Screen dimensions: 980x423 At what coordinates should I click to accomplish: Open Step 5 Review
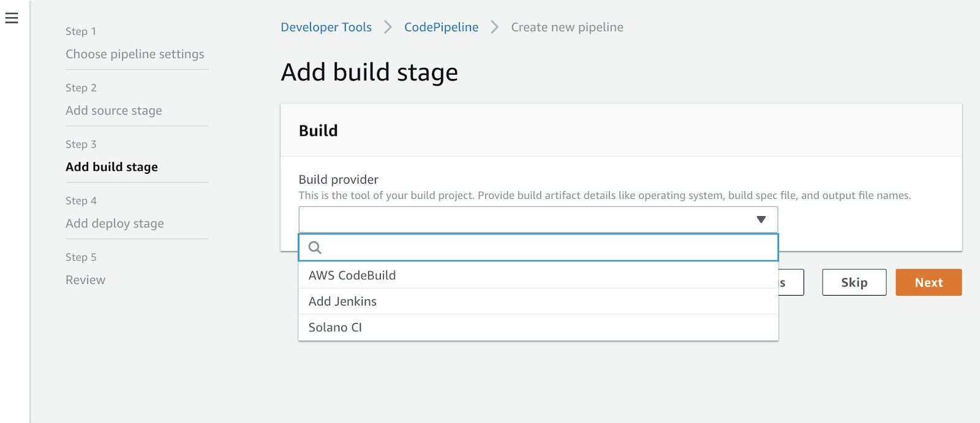(x=85, y=280)
